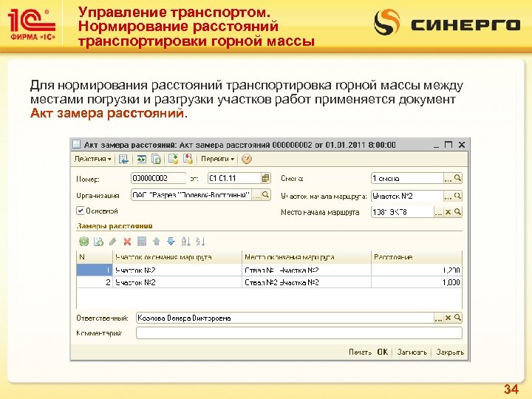This screenshot has width=532, height=399.
Task: Click the date field containing 01.01.11
Action: [x=234, y=178]
